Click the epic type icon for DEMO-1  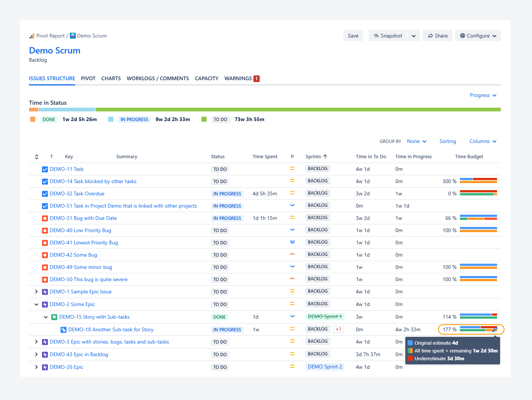point(45,292)
